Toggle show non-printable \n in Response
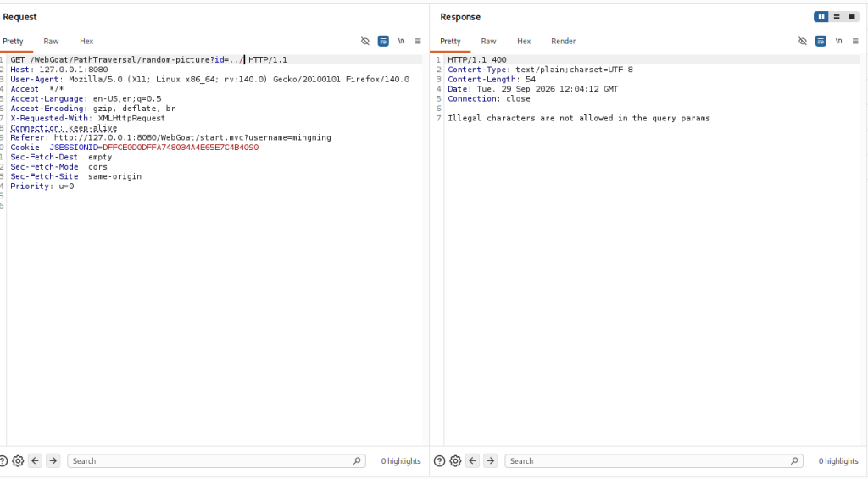The height and width of the screenshot is (479, 868). 838,41
